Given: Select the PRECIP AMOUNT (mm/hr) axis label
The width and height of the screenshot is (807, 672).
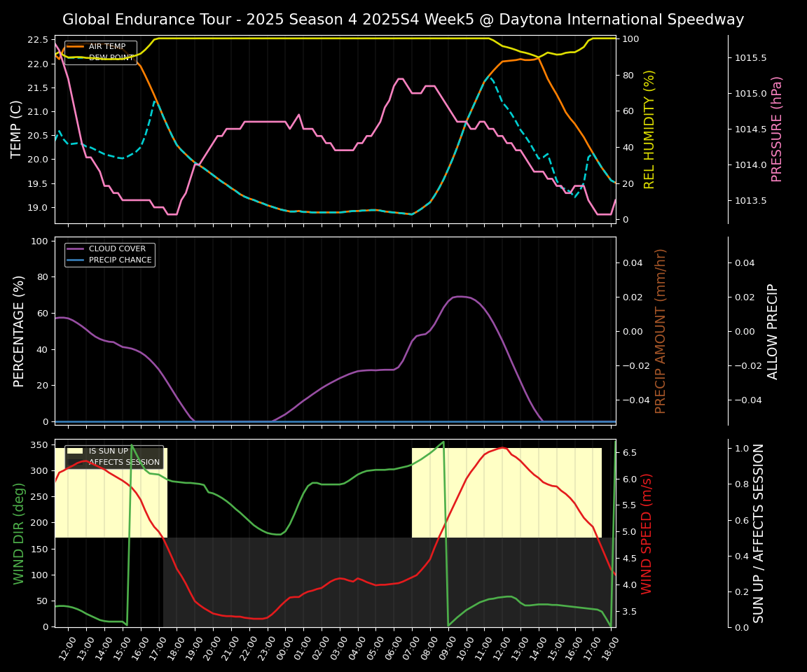Looking at the screenshot, I should (661, 331).
